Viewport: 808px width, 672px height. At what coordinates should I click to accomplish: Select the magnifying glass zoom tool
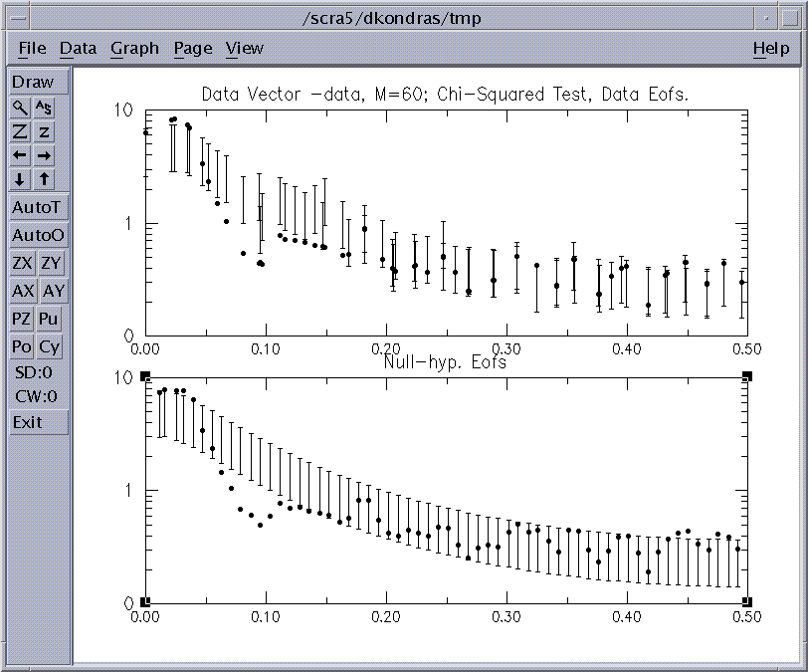pos(20,108)
